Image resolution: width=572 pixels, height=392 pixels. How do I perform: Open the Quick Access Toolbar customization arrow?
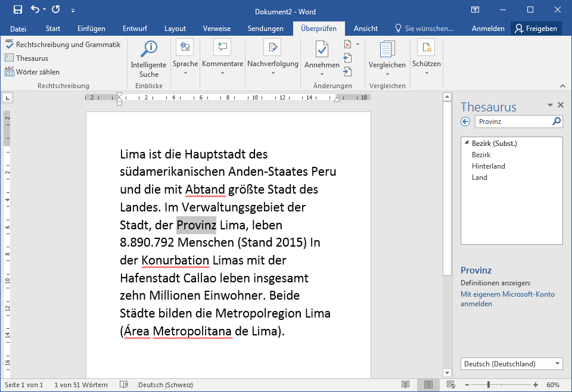(x=73, y=11)
